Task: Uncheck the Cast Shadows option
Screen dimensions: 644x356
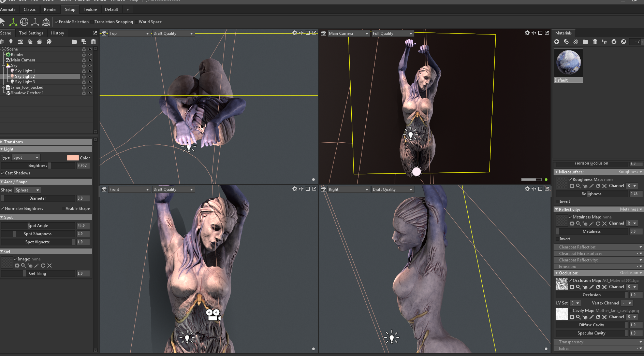Action: pos(3,173)
